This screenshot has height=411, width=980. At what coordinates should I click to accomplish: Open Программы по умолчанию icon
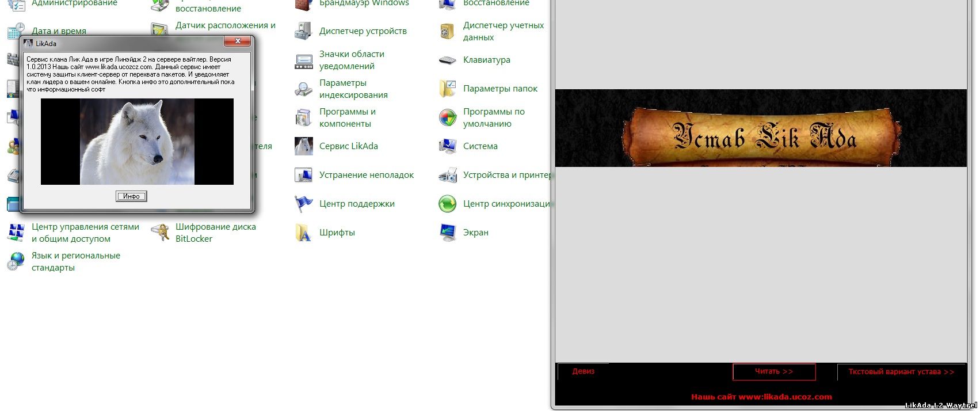click(447, 117)
